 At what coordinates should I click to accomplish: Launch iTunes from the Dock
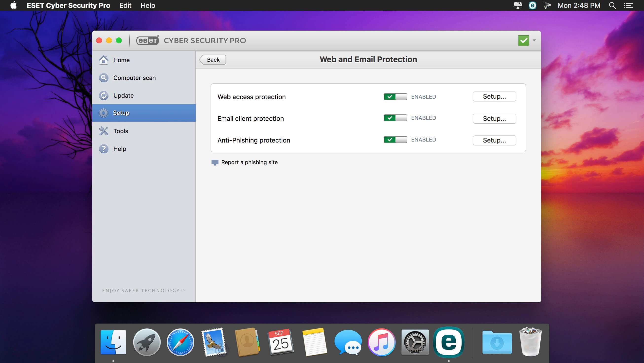(381, 342)
